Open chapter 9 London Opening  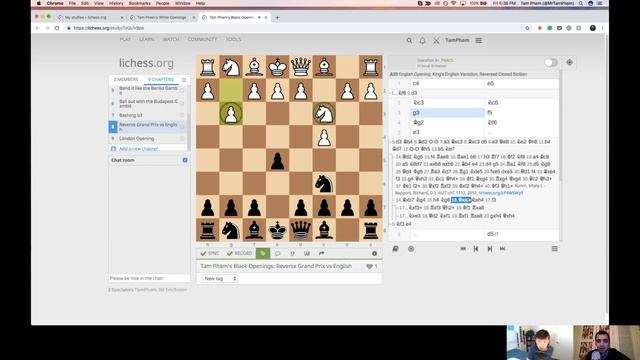click(136, 139)
